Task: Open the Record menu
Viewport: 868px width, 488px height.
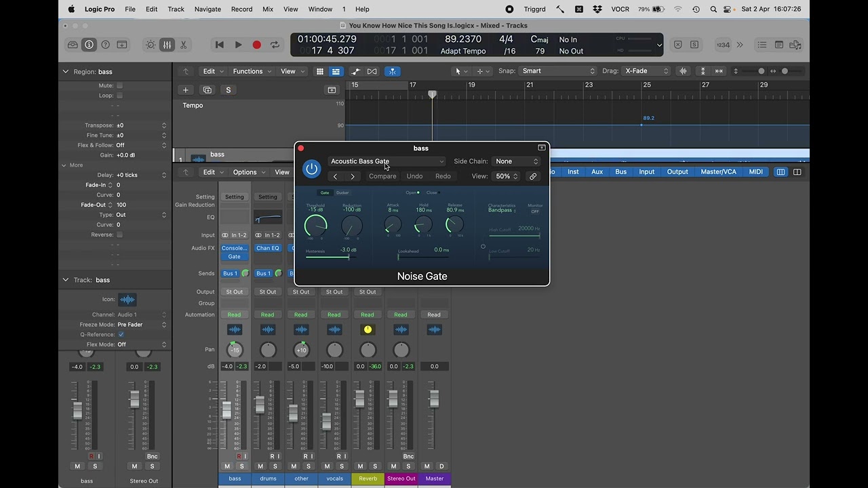Action: coord(241,9)
